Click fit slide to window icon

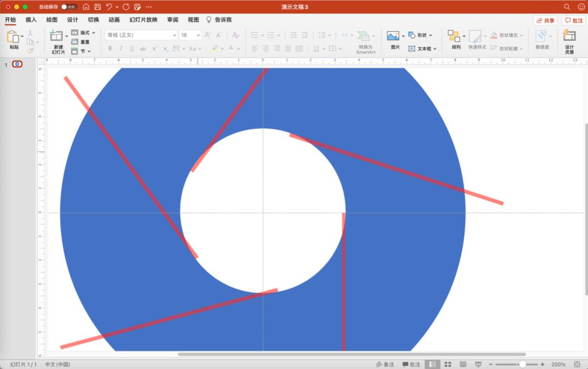pyautogui.click(x=578, y=364)
